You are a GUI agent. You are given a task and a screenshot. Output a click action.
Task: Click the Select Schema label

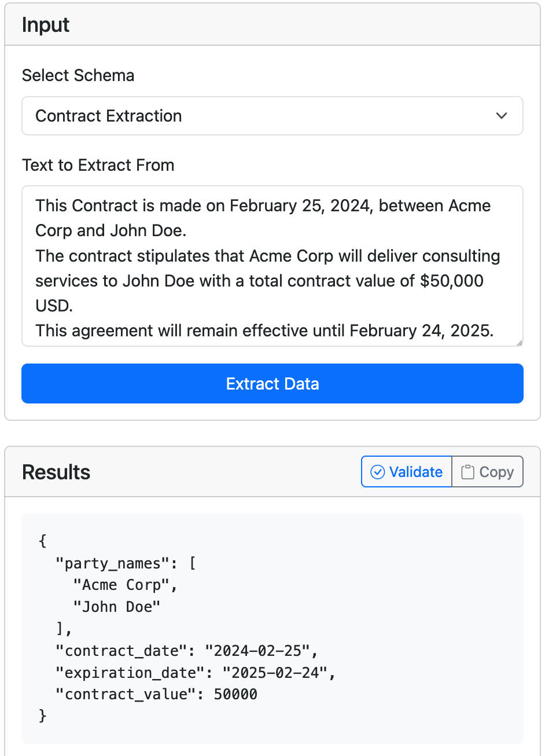[x=78, y=75]
